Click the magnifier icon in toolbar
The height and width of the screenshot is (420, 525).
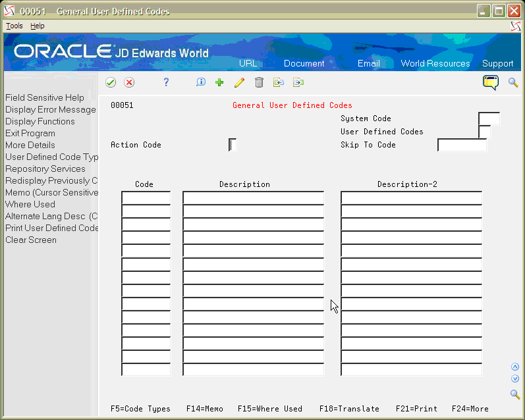pos(513,82)
